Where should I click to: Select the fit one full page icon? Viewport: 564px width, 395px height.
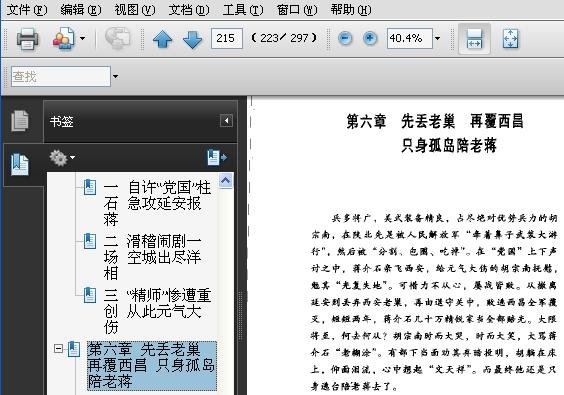510,38
